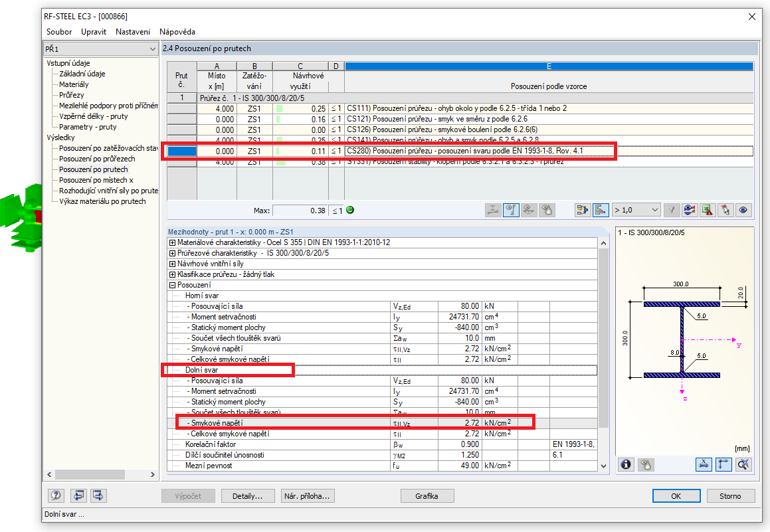The height and width of the screenshot is (532, 770).
Task: Toggle the result diagram view icon
Action: click(511, 210)
